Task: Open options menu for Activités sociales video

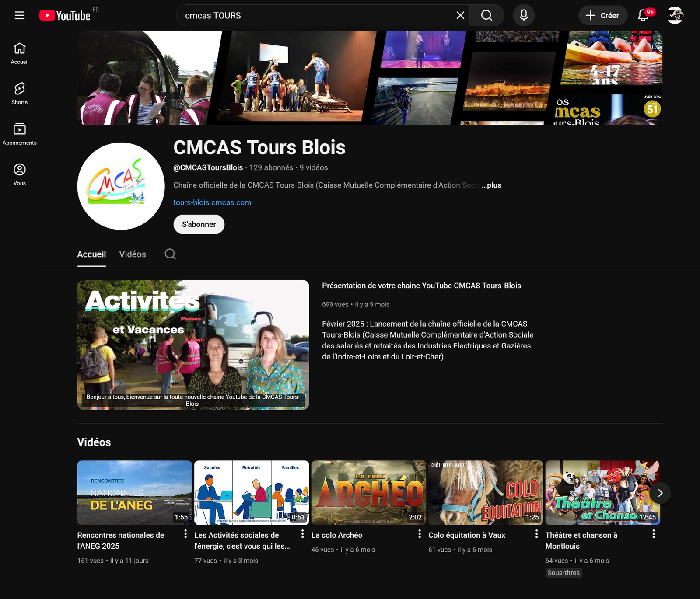Action: click(302, 534)
